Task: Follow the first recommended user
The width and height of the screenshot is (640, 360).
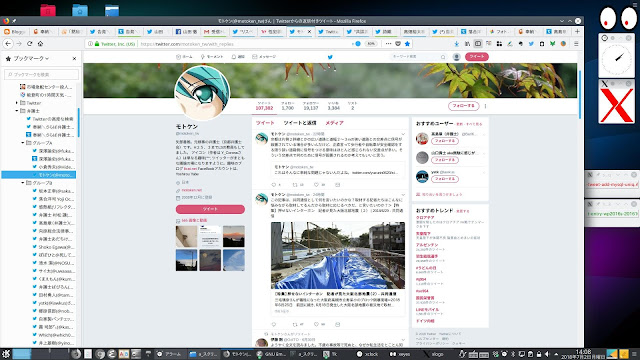Action: (x=444, y=141)
